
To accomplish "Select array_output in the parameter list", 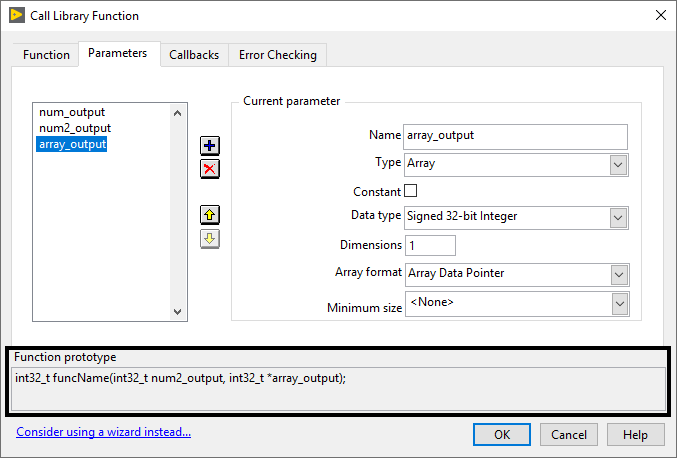I will coord(72,144).
